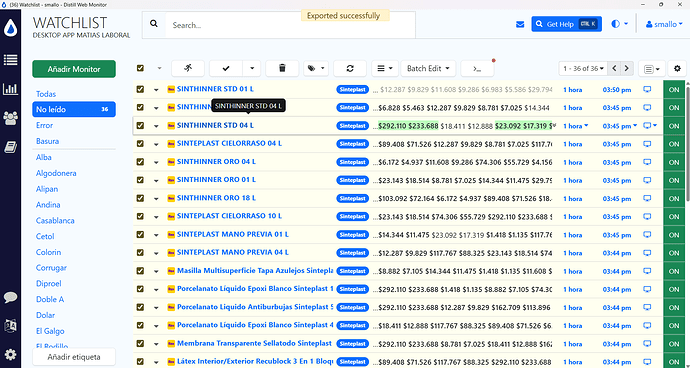Select the No leído filter

click(x=74, y=109)
